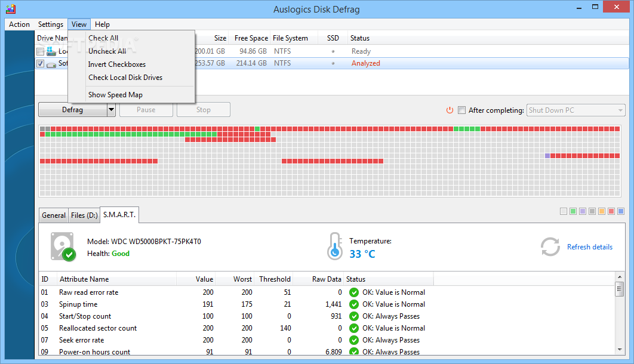Select Invert Checkboxes menu entry
This screenshot has width=634, height=364.
pos(132,64)
